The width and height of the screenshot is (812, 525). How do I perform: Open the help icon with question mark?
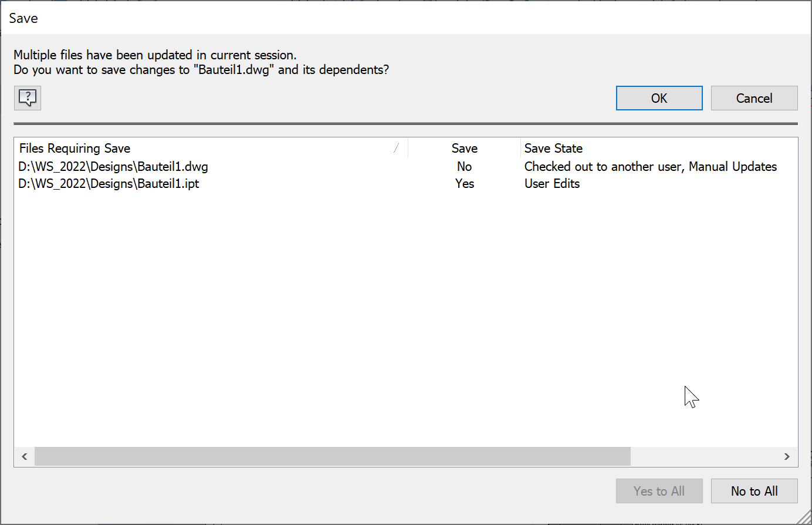tap(28, 97)
